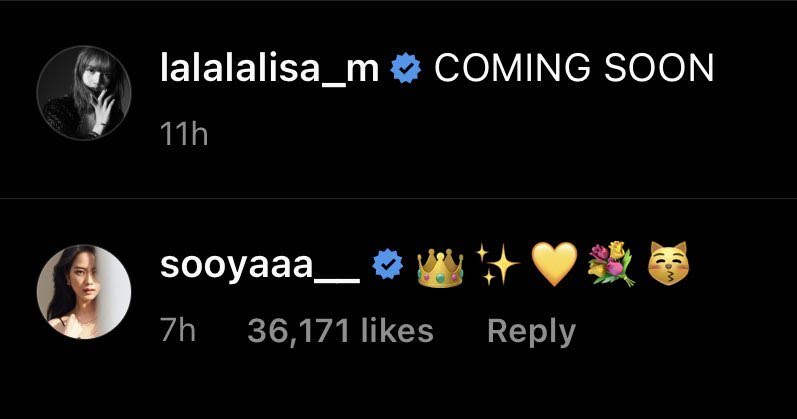Screen dimensions: 797x419
Task: Select the 7h comment timestamp
Action: pos(177,331)
